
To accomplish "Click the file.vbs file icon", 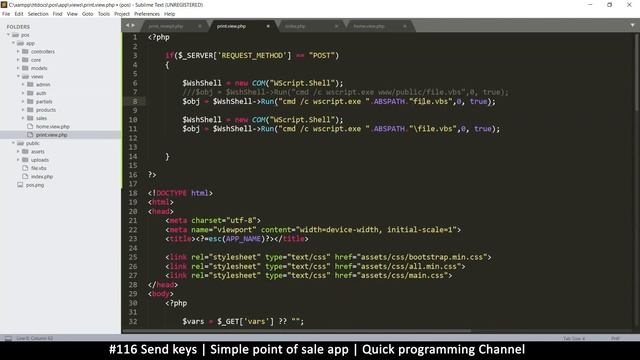I will pyautogui.click(x=25, y=168).
